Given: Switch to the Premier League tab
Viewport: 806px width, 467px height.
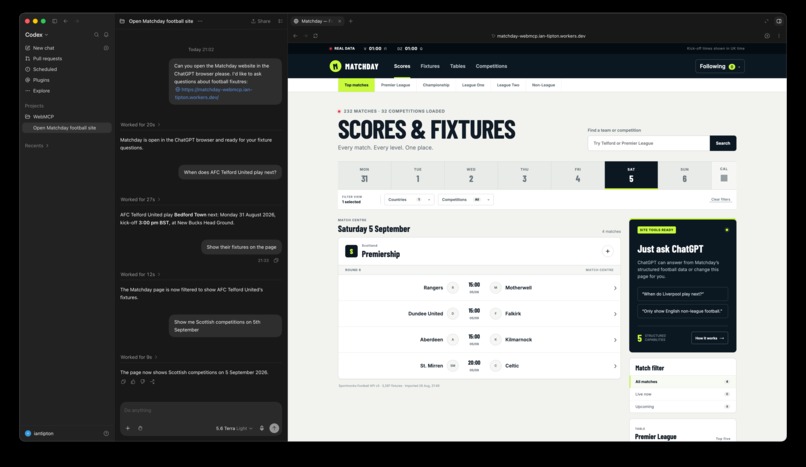Looking at the screenshot, I should point(395,85).
